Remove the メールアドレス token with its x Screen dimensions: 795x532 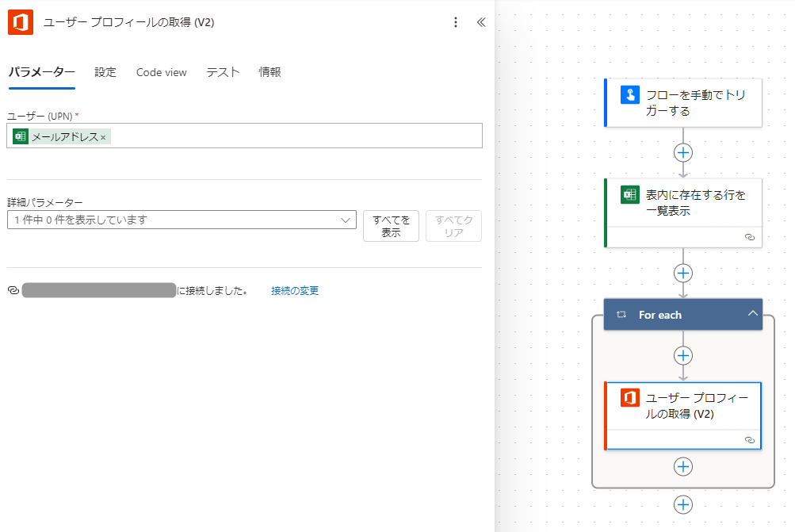(103, 137)
